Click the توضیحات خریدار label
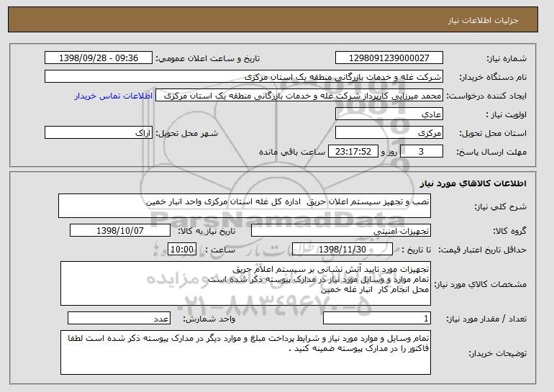 click(497, 353)
